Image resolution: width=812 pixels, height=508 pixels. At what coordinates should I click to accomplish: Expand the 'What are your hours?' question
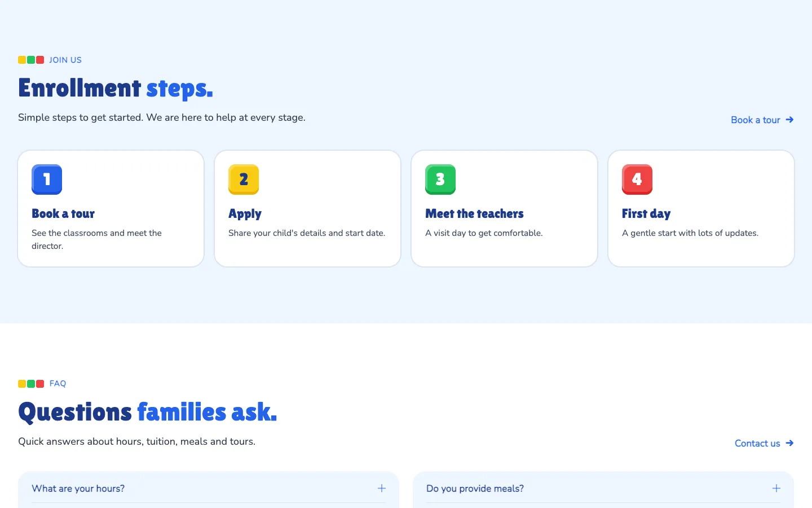point(209,488)
